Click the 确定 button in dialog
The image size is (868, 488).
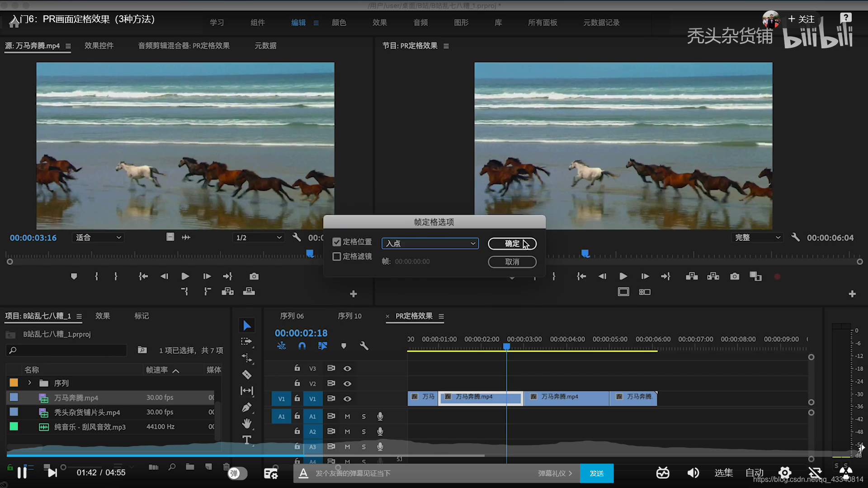(512, 244)
